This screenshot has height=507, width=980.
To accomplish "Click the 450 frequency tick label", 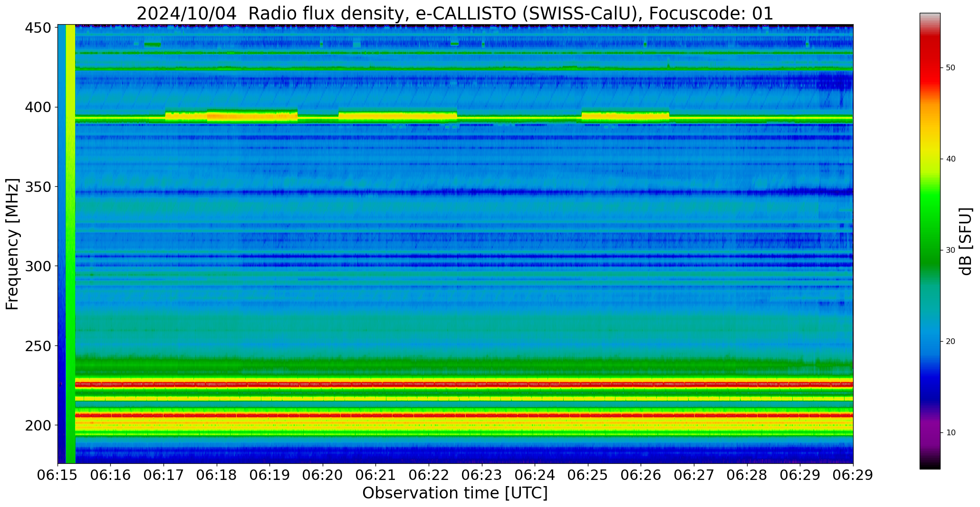I will pos(38,28).
